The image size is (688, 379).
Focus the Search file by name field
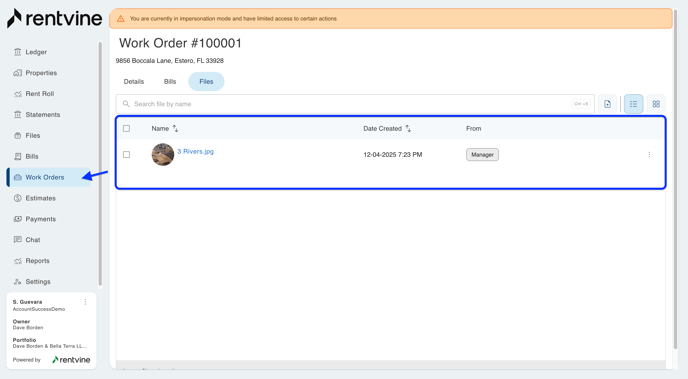point(355,104)
